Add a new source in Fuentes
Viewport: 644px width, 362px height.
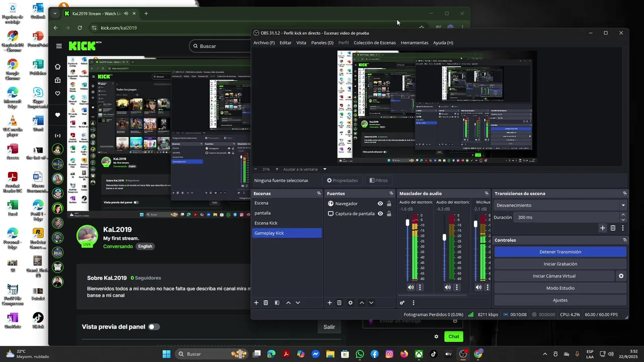330,303
